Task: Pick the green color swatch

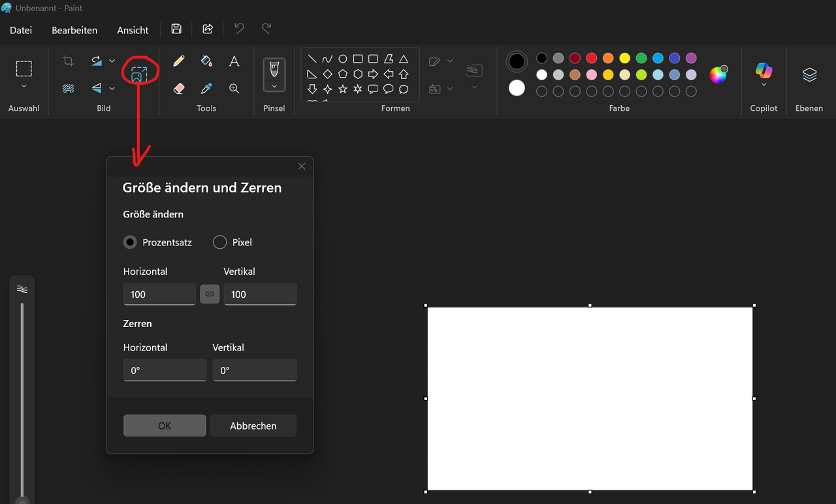Action: tap(641, 58)
